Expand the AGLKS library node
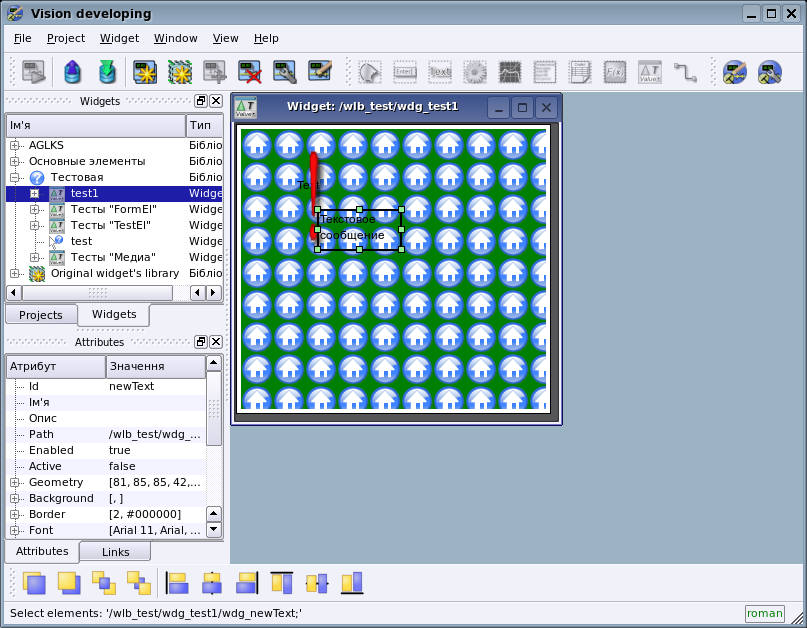The height and width of the screenshot is (628, 807). point(15,145)
